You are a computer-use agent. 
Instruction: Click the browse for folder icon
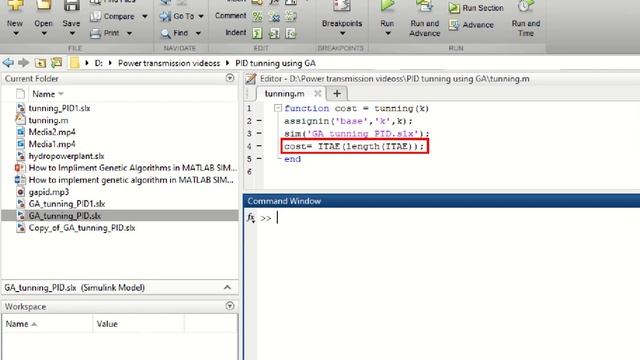[56, 63]
